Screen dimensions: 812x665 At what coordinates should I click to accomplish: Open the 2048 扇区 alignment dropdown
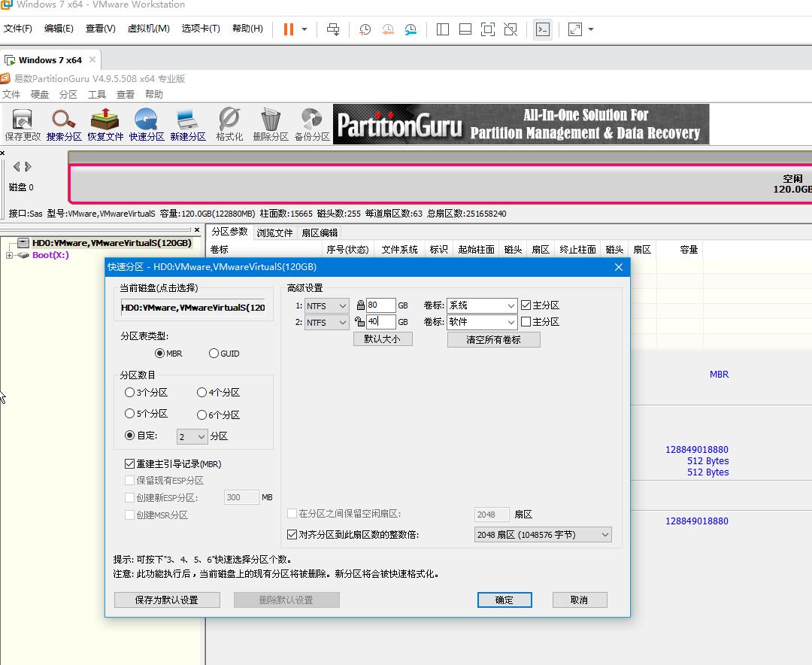click(543, 534)
